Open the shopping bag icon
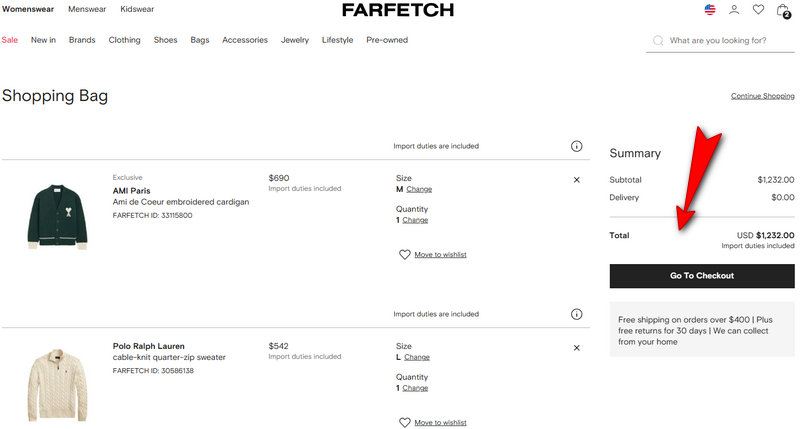This screenshot has width=800, height=429. (x=782, y=10)
